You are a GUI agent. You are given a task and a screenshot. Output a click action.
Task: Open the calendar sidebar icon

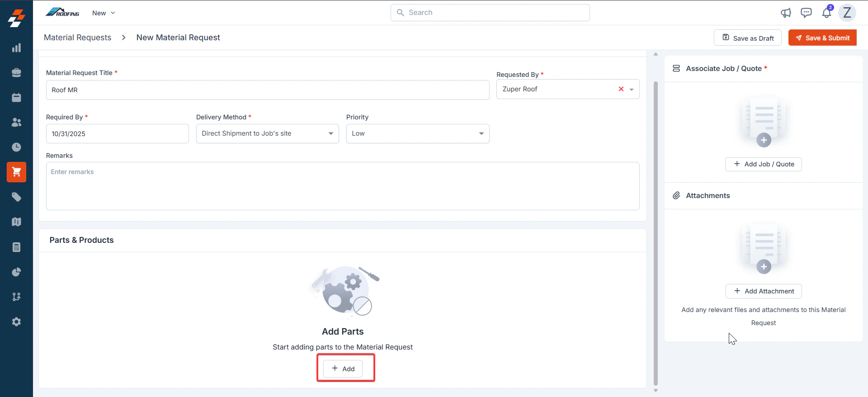click(x=16, y=98)
